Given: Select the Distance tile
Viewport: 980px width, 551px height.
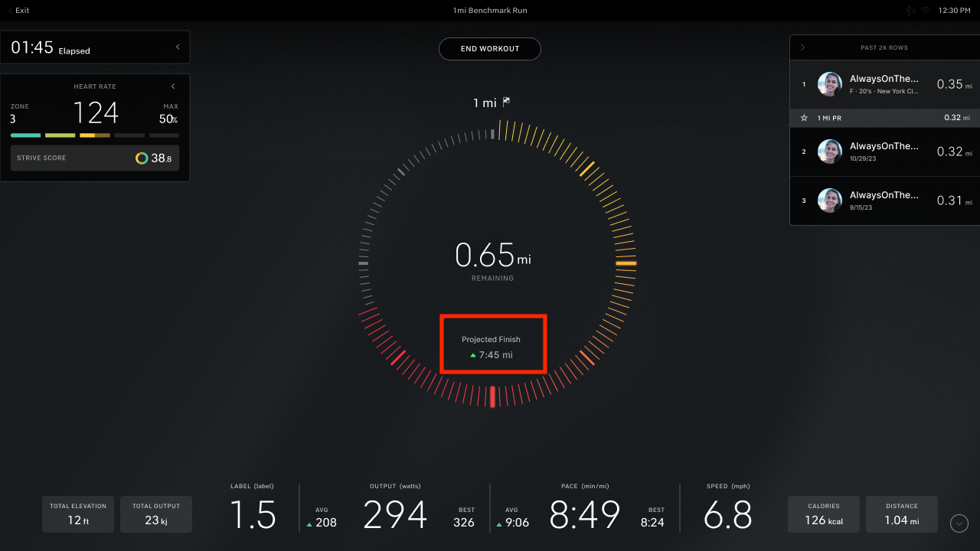Looking at the screenshot, I should pyautogui.click(x=901, y=514).
